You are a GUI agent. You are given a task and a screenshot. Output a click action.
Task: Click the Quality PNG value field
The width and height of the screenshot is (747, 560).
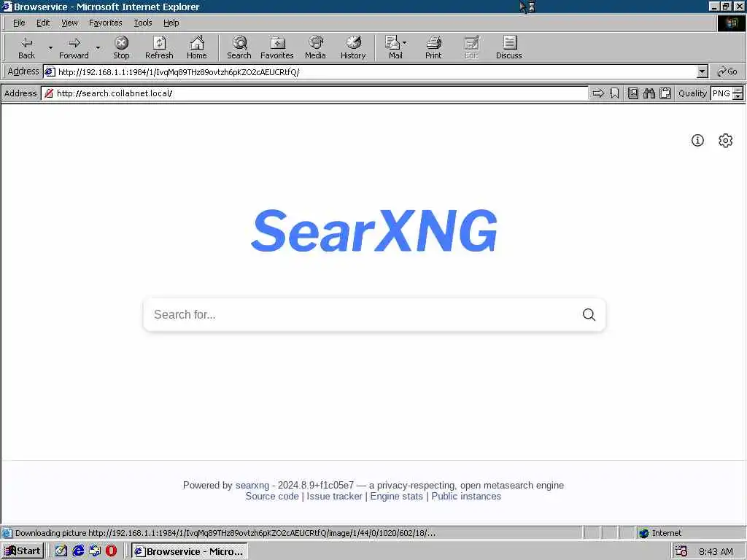coord(721,93)
